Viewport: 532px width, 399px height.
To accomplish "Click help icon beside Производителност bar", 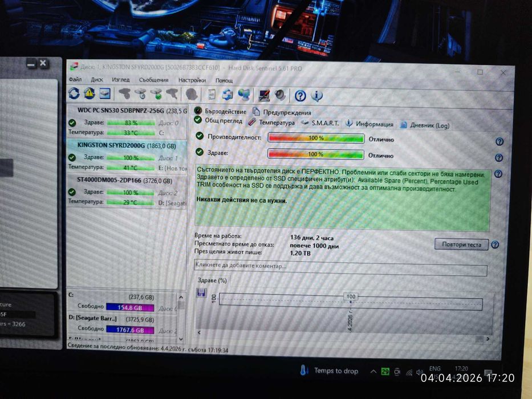I will (x=499, y=141).
